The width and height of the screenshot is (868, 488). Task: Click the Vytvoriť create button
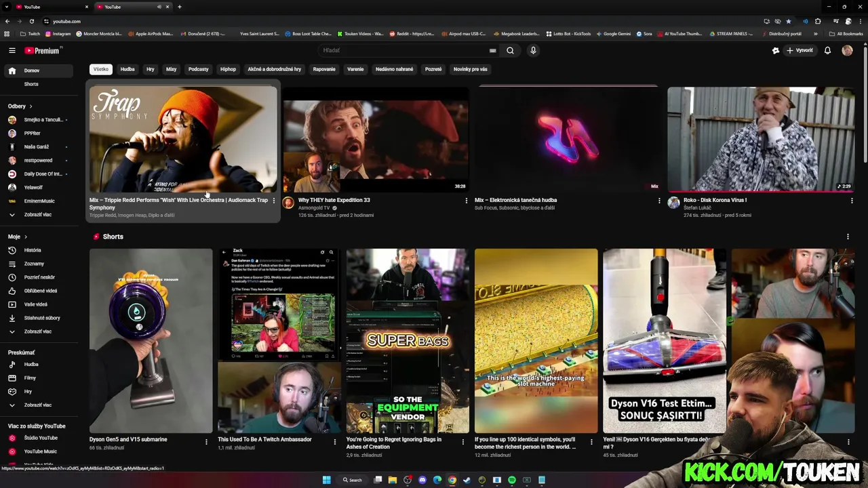[x=800, y=50]
